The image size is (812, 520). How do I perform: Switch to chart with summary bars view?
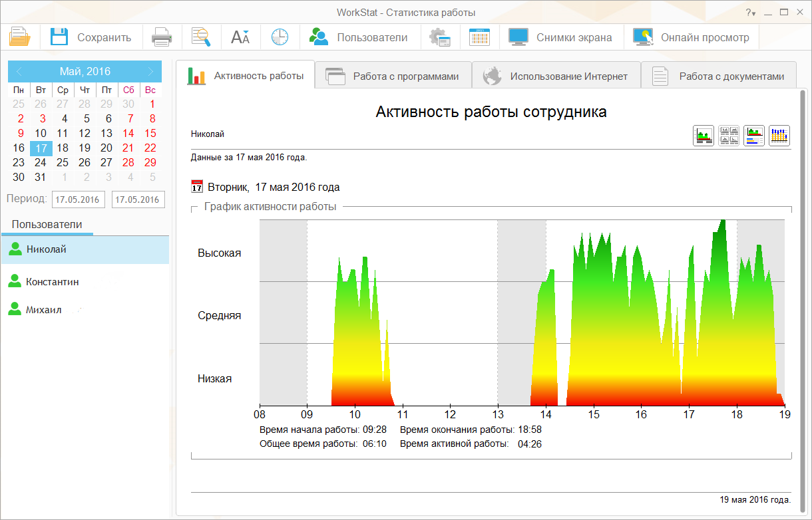click(754, 136)
